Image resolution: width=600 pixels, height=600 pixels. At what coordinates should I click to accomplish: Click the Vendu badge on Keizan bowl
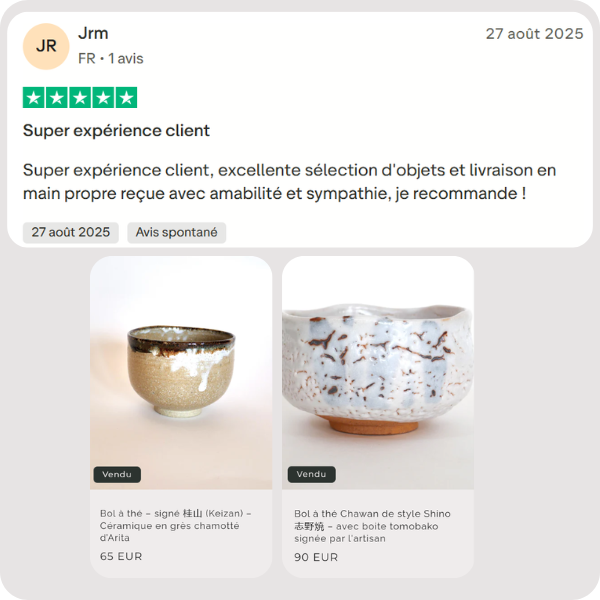pyautogui.click(x=117, y=474)
